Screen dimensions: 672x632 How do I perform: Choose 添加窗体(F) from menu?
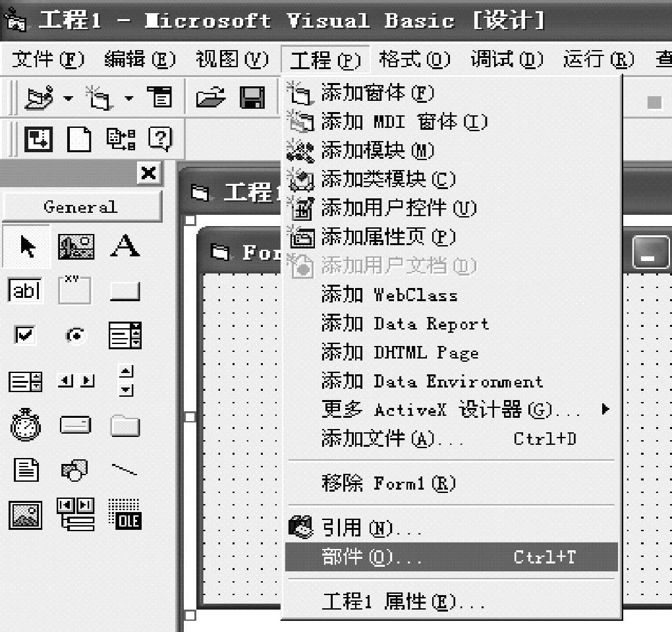click(451, 93)
